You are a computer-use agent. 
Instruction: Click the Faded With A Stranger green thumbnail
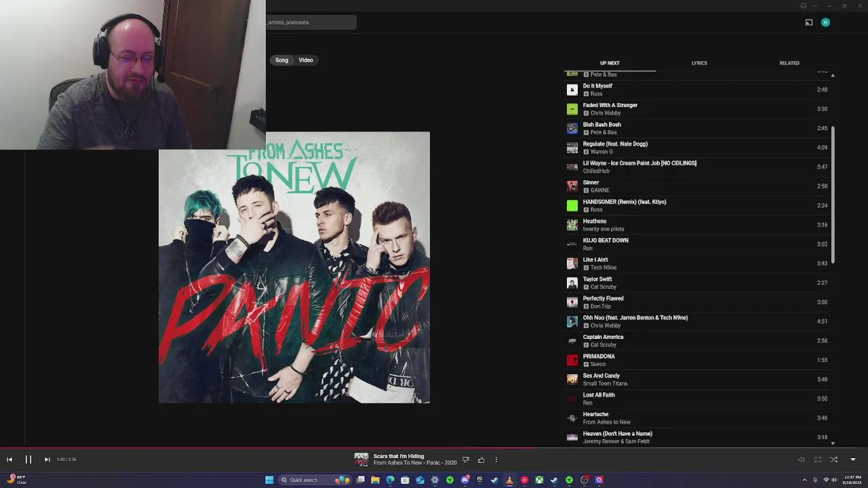(x=572, y=109)
